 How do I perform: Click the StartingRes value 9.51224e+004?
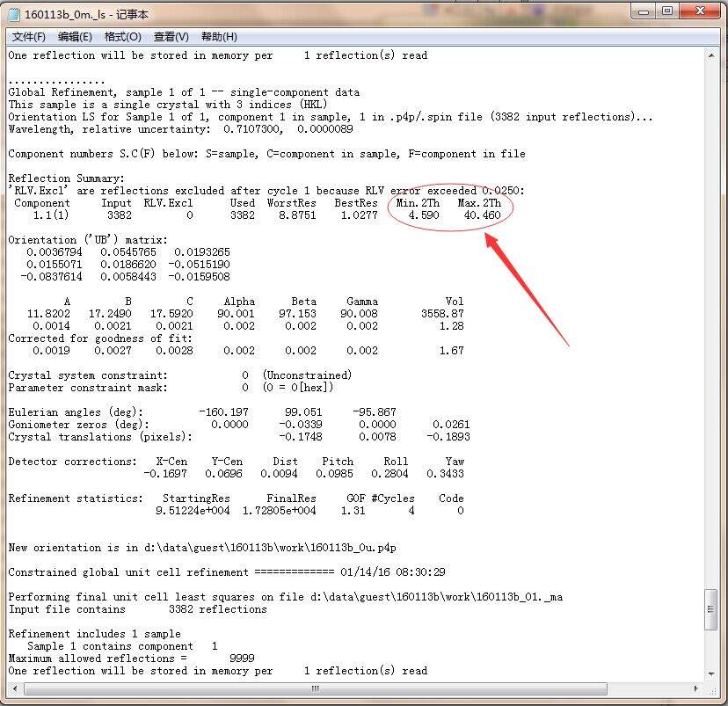(193, 511)
